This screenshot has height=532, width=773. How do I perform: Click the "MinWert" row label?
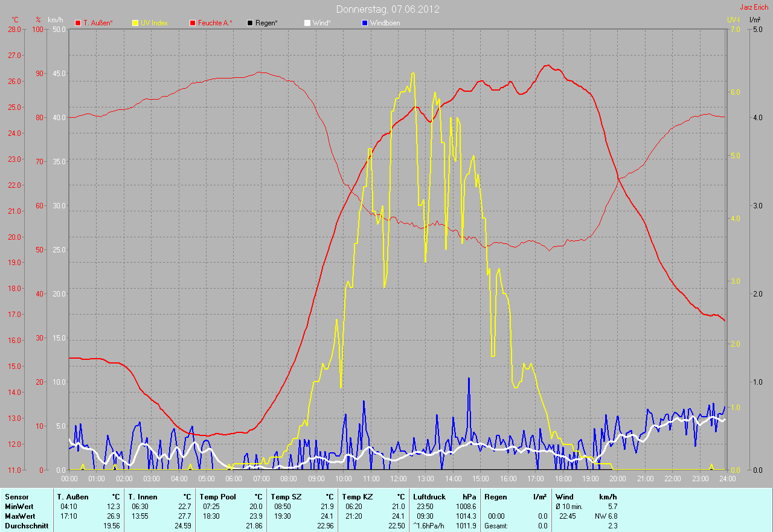(19, 506)
